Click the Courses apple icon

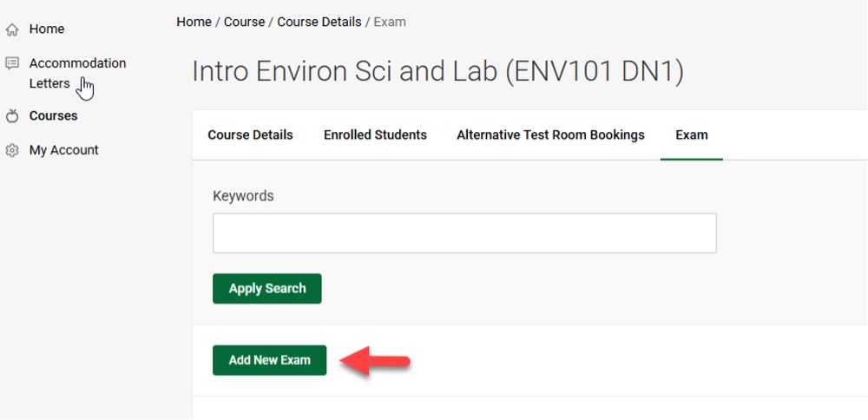[x=12, y=116]
